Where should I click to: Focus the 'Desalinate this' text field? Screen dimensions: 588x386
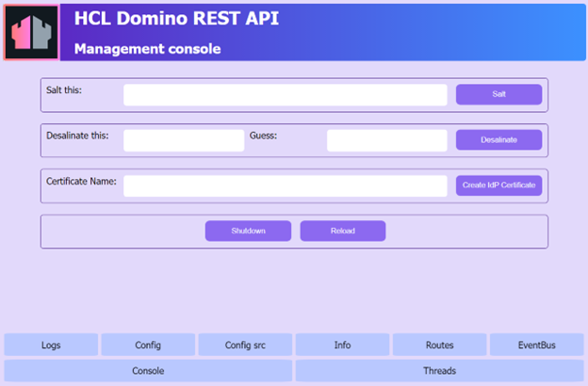point(184,140)
